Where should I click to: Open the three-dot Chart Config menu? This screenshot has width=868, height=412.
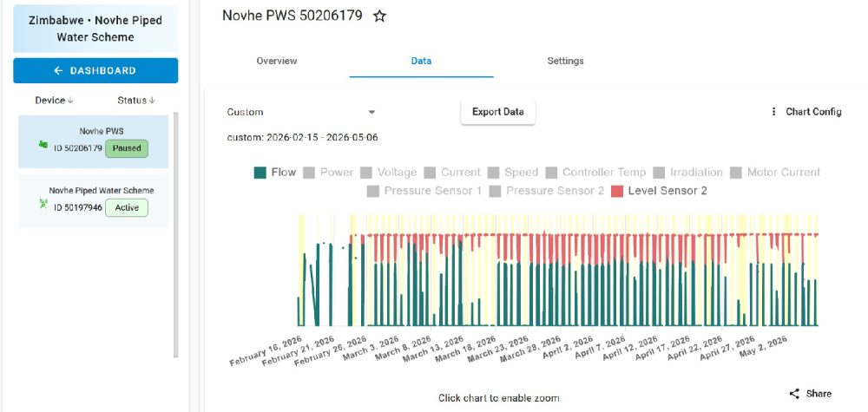click(x=773, y=112)
